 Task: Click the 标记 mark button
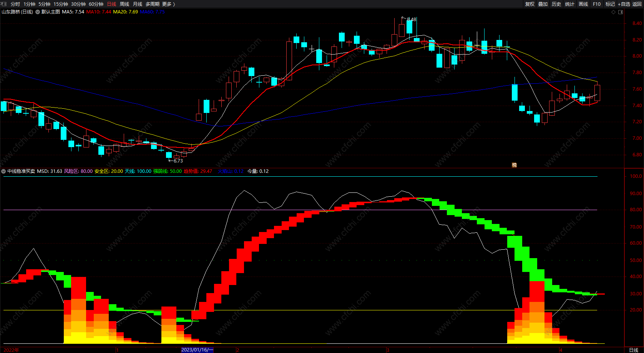(610, 4)
